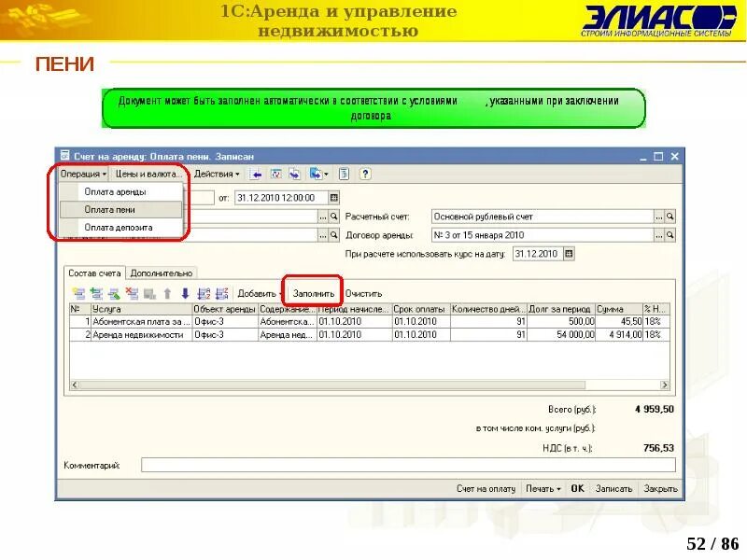Click the Закрыть button

coord(660,488)
